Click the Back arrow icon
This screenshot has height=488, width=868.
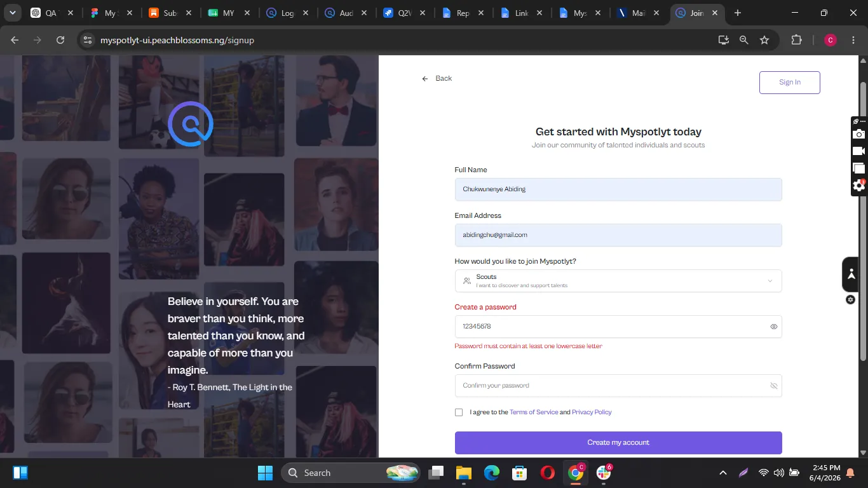[x=425, y=79]
